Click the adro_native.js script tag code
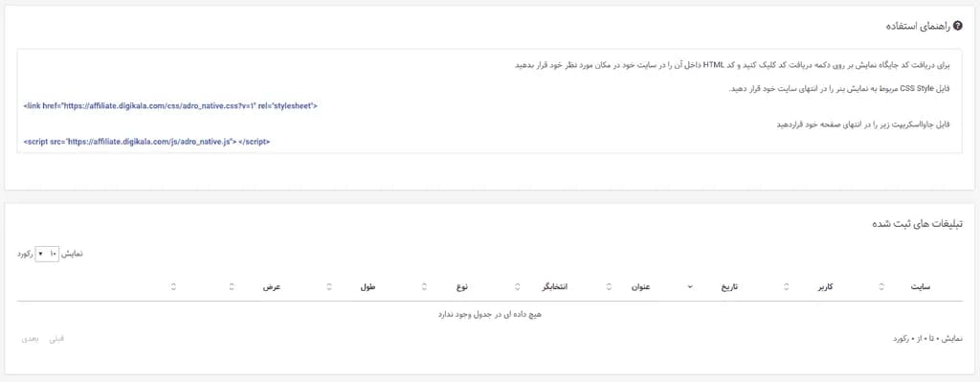The height and width of the screenshot is (382, 980). click(146, 142)
